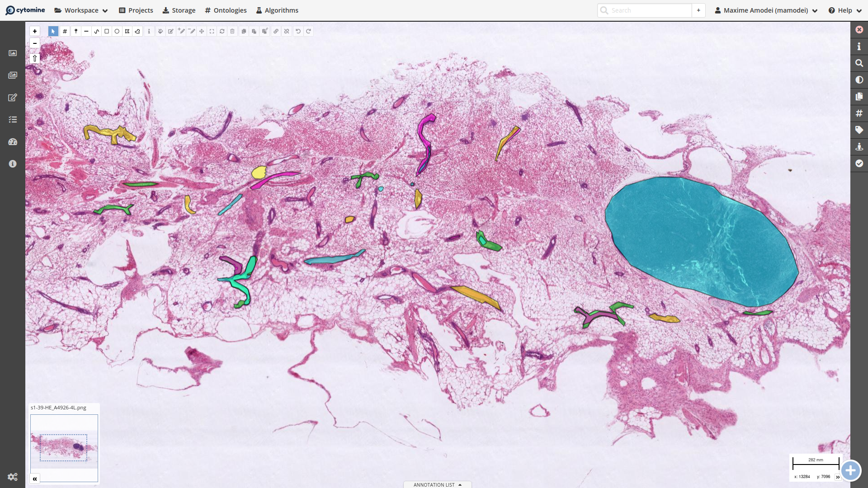Expand the Annotation List panel

(438, 484)
